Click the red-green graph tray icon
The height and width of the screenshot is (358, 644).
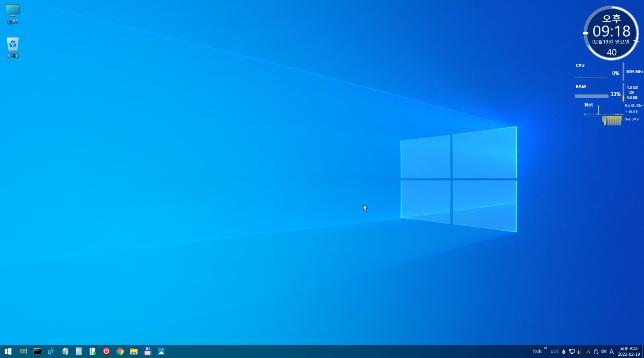click(588, 351)
